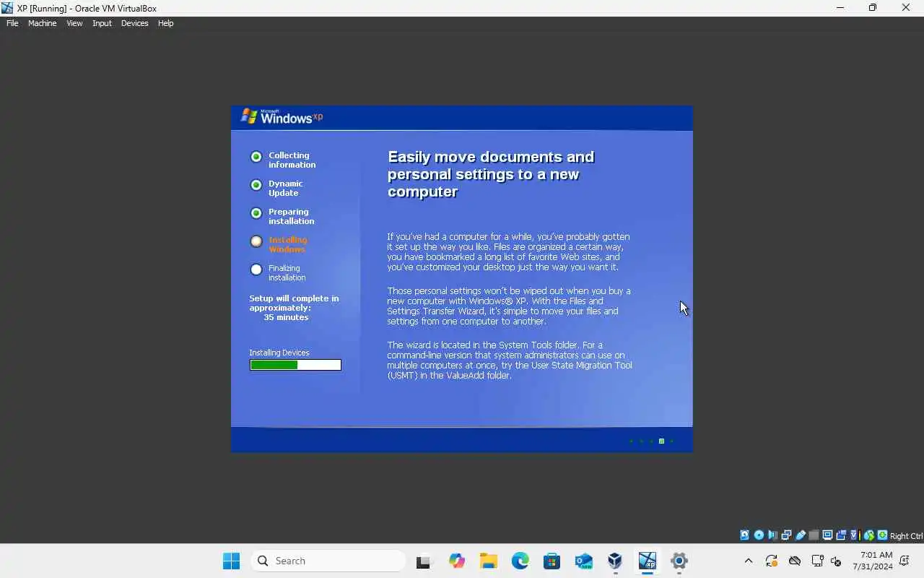Click the CPU virtualization indicator icon
The width and height of the screenshot is (924, 578).
(x=855, y=535)
